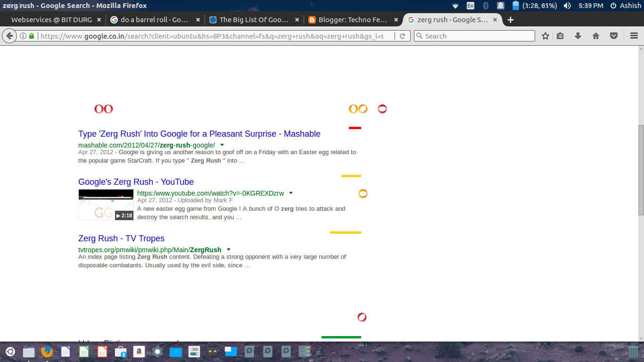Image resolution: width=644 pixels, height=362 pixels.
Task: Go to the Firefox home page icon
Action: pyautogui.click(x=596, y=36)
